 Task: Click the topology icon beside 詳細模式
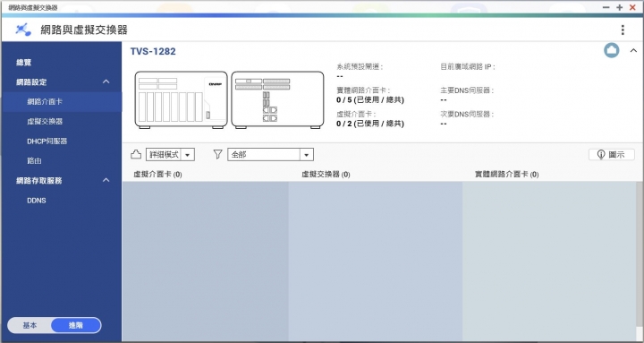click(x=136, y=155)
